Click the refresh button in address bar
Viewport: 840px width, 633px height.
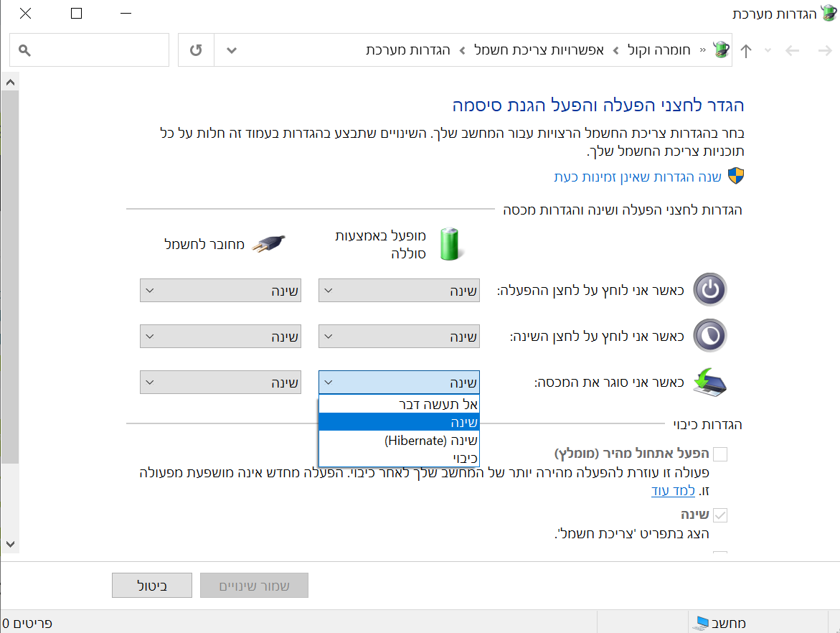point(196,50)
